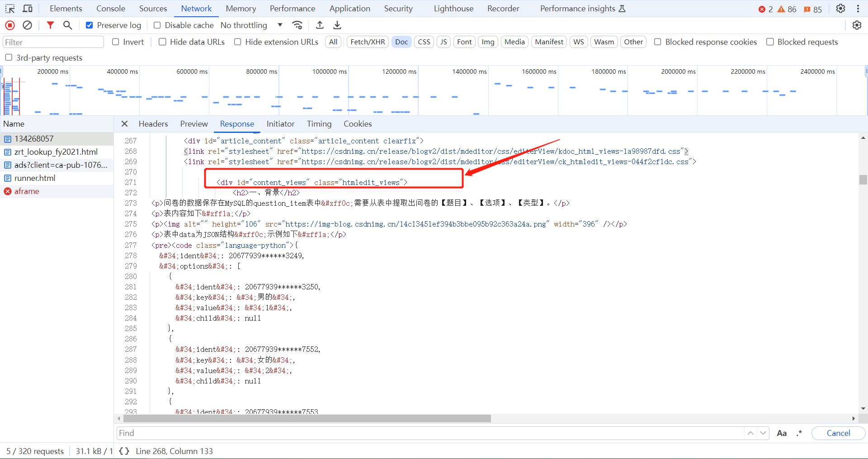
Task: Show the Cookies tab
Action: 358,124
